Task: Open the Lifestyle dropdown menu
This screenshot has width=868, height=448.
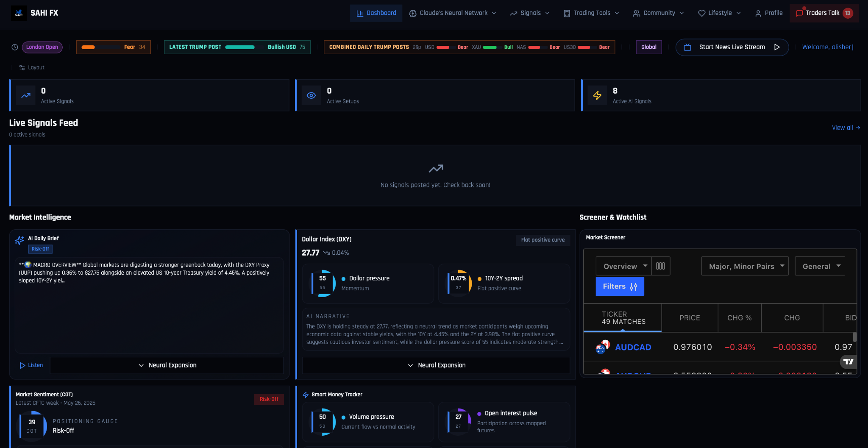Action: (719, 13)
